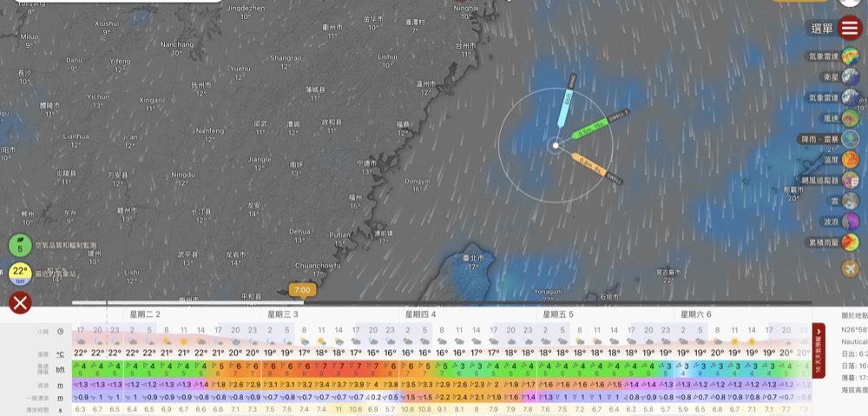Screen dimensions: 868x416
Task: Select the 星期六 6 day header
Action: 695,314
